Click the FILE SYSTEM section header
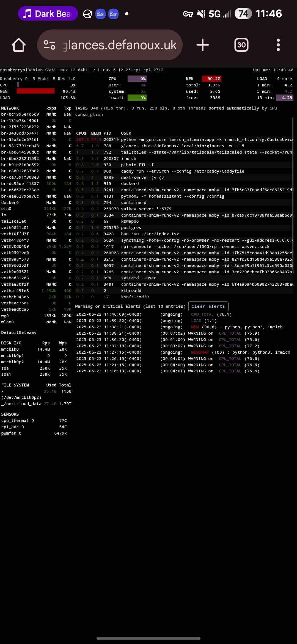This screenshot has height=644, width=297. pyautogui.click(x=15, y=385)
